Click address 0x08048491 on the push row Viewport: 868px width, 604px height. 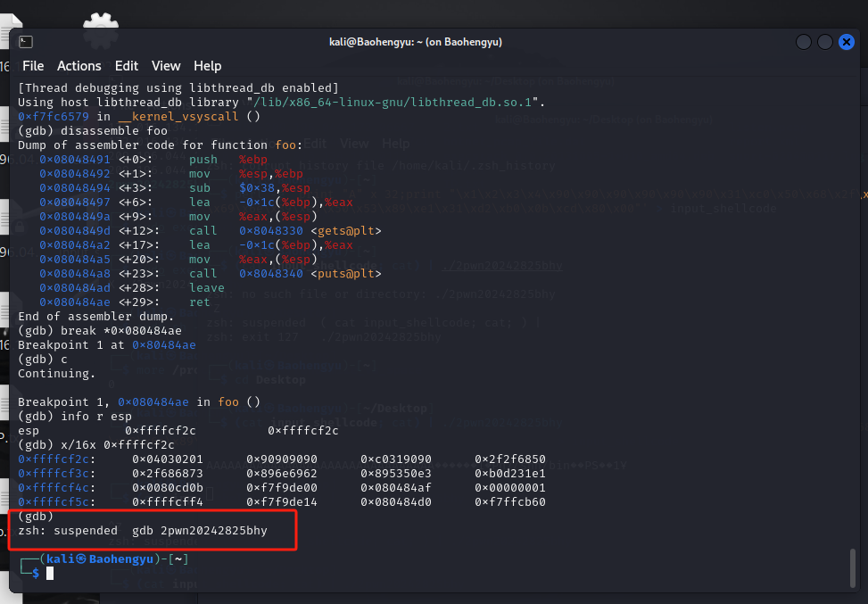[x=75, y=160]
